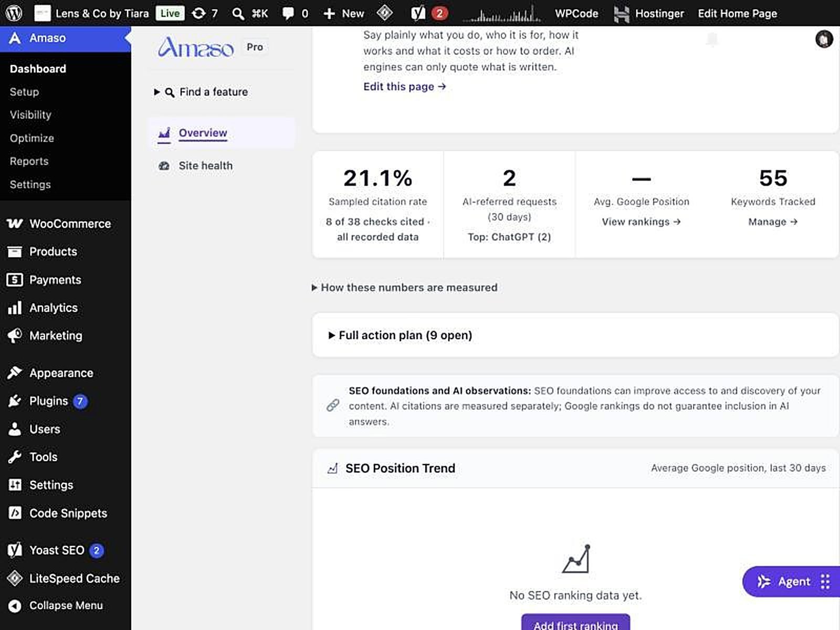Viewport: 840px width, 630px height.
Task: Click the View rankings link
Action: click(641, 222)
